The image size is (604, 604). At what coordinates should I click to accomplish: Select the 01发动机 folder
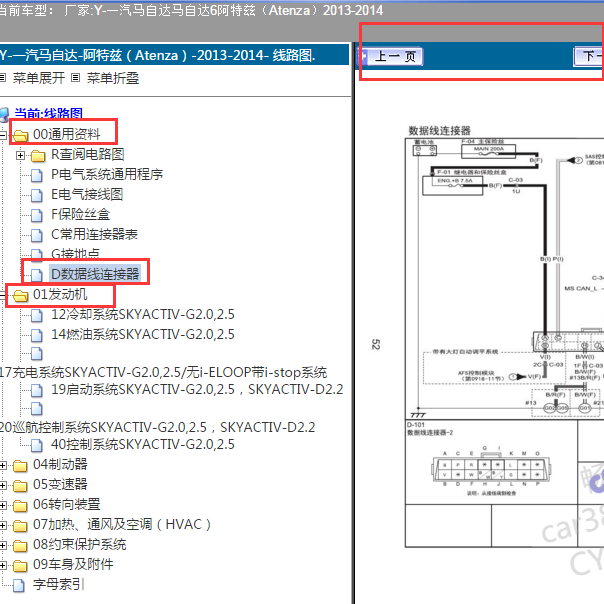[x=60, y=294]
